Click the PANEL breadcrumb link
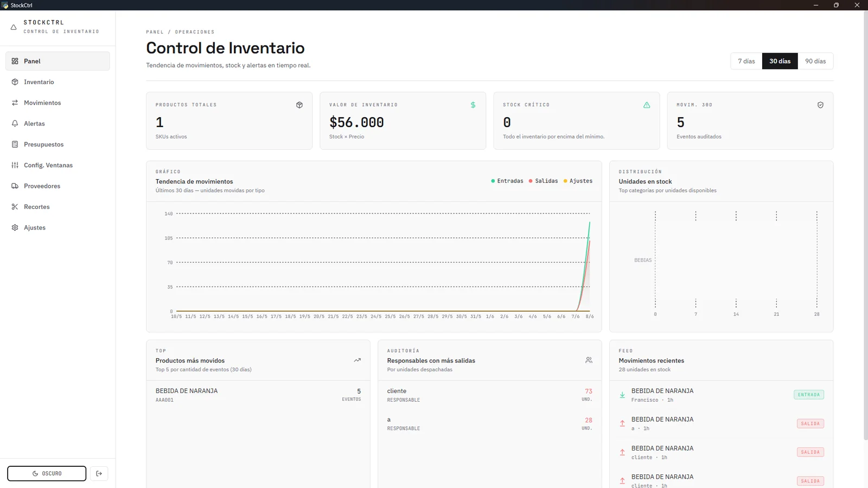 tap(155, 32)
